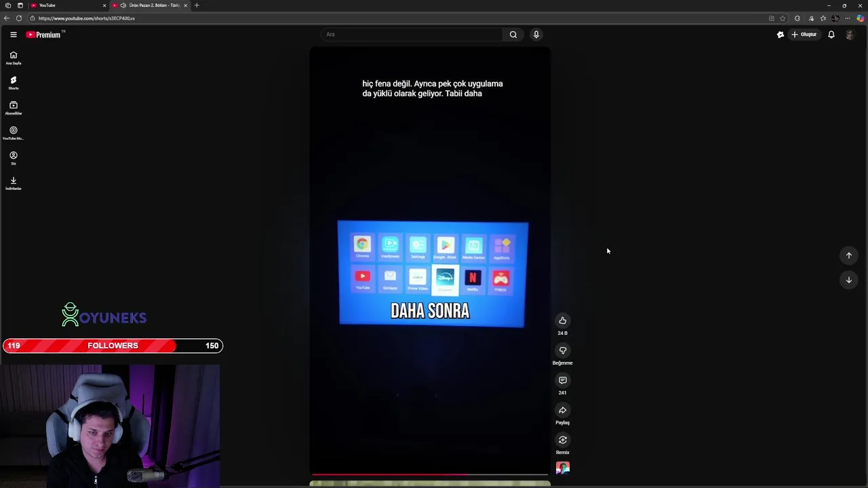Open browser Settings and more menu
Image resolution: width=868 pixels, height=488 pixels.
coord(848,18)
